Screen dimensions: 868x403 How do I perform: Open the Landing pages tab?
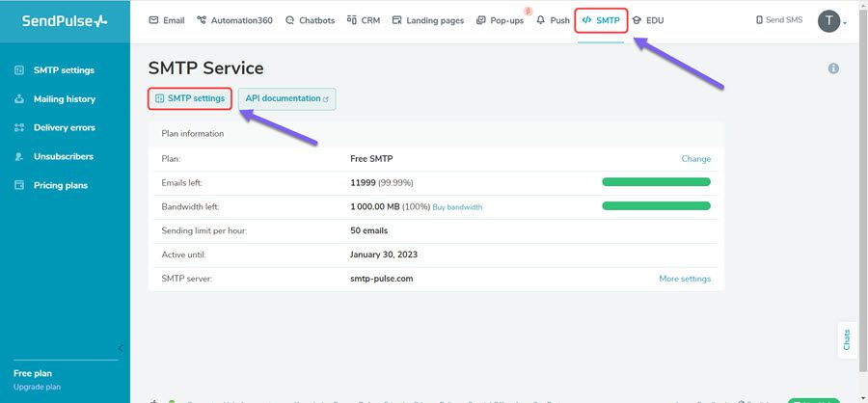coord(428,20)
